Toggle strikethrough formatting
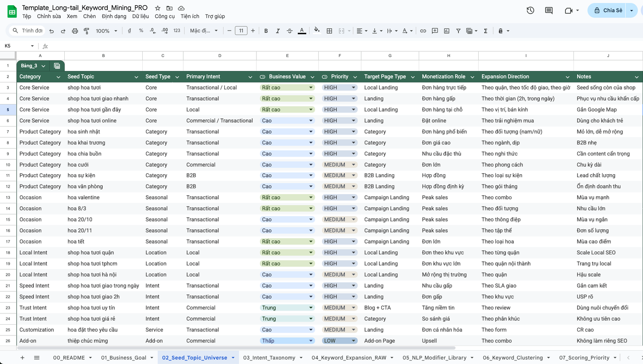 [x=290, y=31]
